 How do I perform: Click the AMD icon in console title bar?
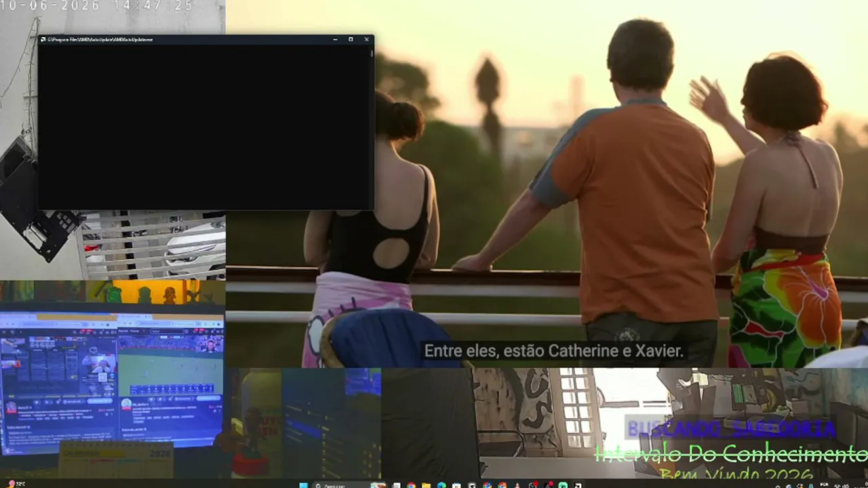(x=43, y=39)
